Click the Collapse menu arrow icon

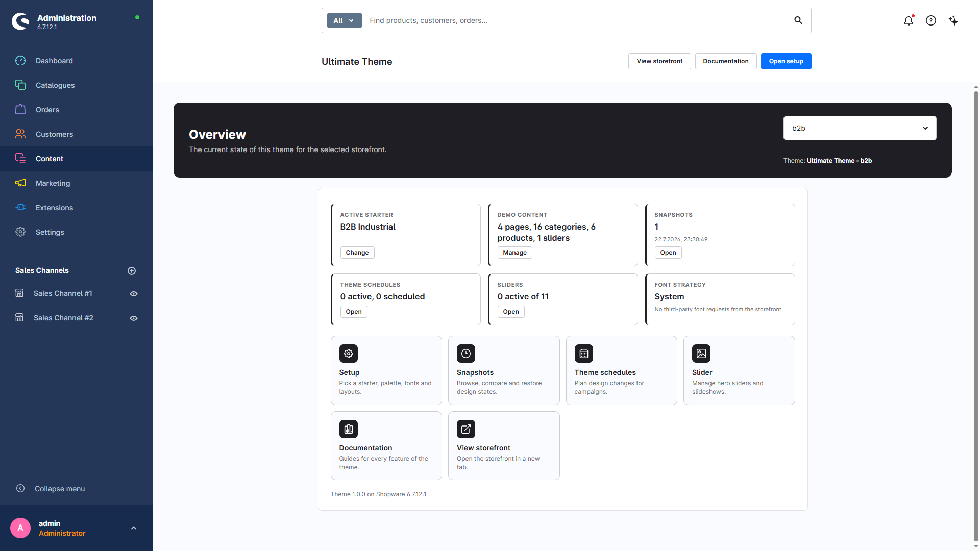[x=20, y=488]
